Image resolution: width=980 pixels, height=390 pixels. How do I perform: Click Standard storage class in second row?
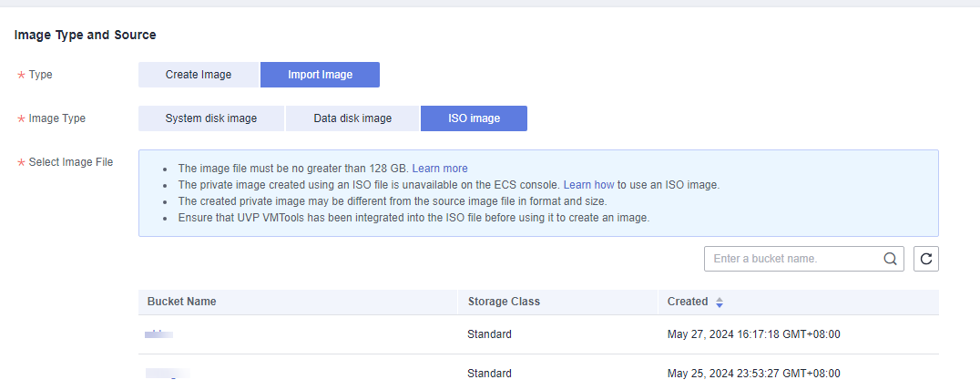(x=489, y=374)
